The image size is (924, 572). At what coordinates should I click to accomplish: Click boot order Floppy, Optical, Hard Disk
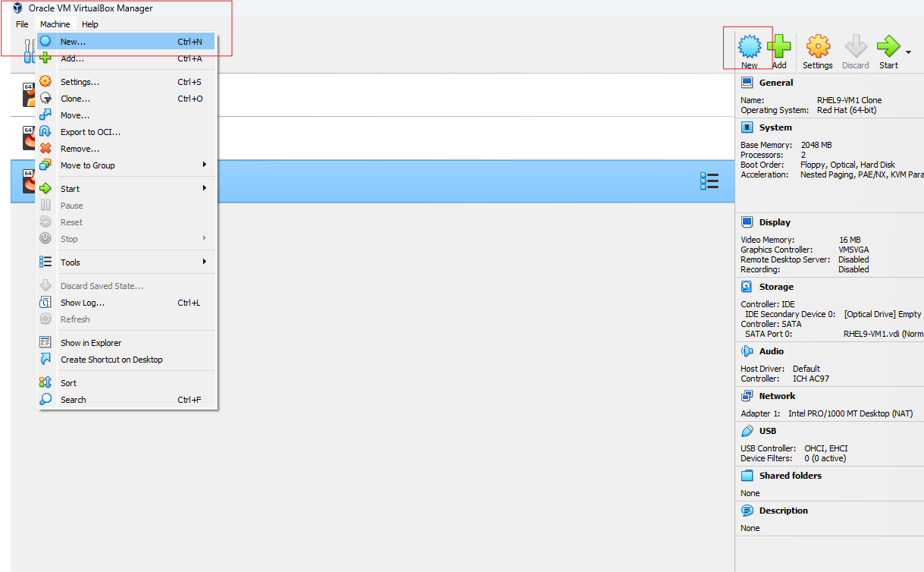pyautogui.click(x=847, y=165)
